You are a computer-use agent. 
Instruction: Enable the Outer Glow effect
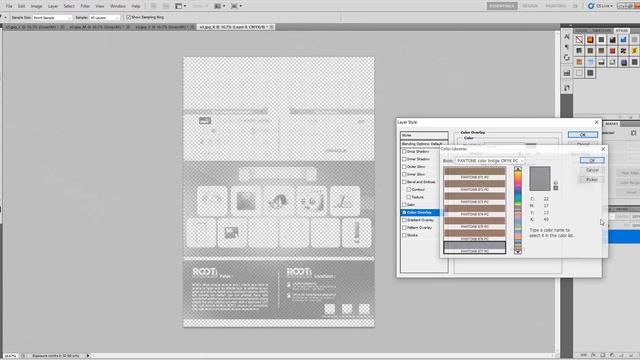click(404, 167)
